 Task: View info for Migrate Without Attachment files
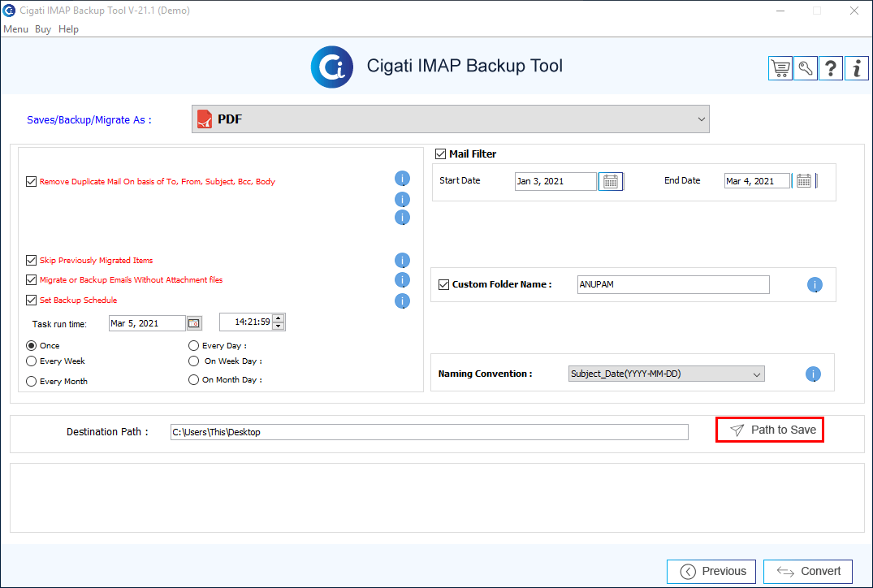(x=402, y=279)
